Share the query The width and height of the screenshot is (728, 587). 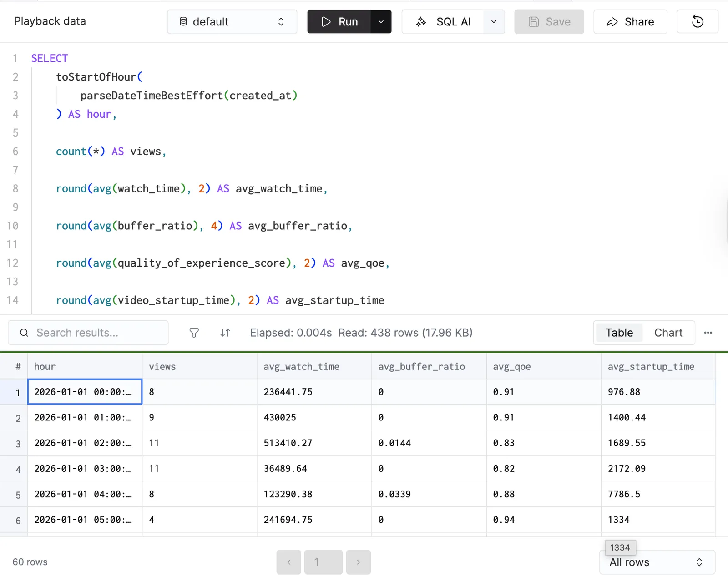630,21
